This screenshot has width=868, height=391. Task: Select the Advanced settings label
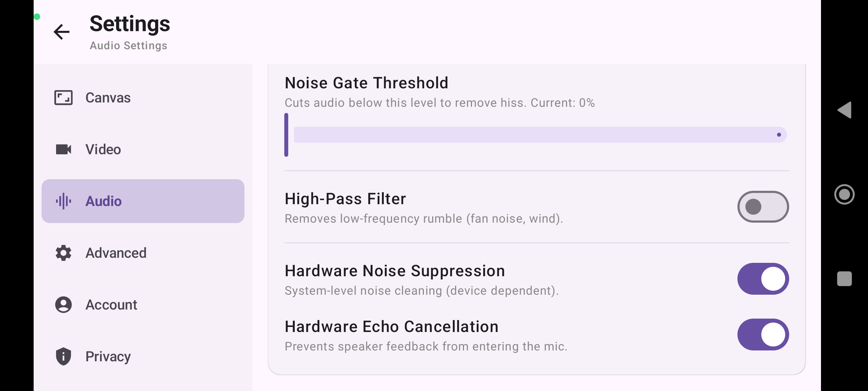tap(116, 253)
